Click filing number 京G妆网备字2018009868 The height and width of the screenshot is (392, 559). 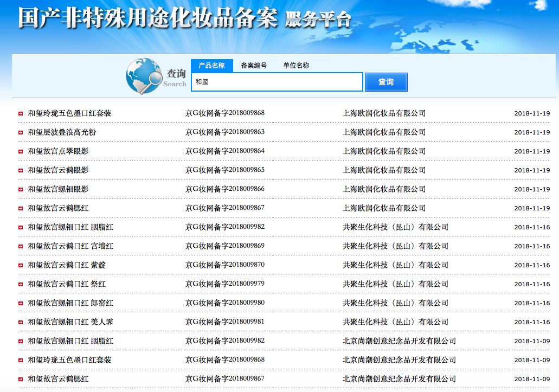225,113
